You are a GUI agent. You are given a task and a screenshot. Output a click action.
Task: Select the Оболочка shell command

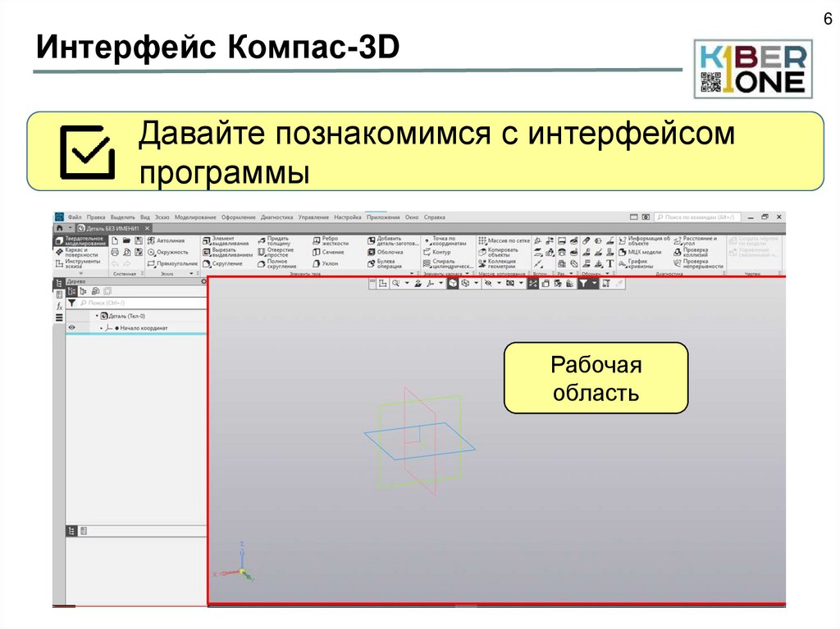pyautogui.click(x=386, y=253)
